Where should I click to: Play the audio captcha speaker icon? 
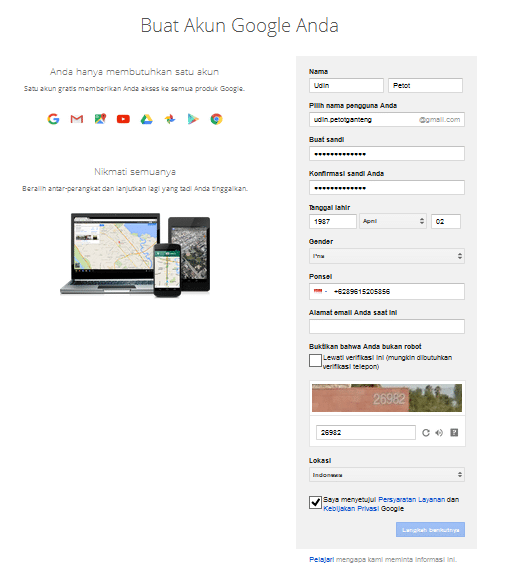tap(439, 432)
